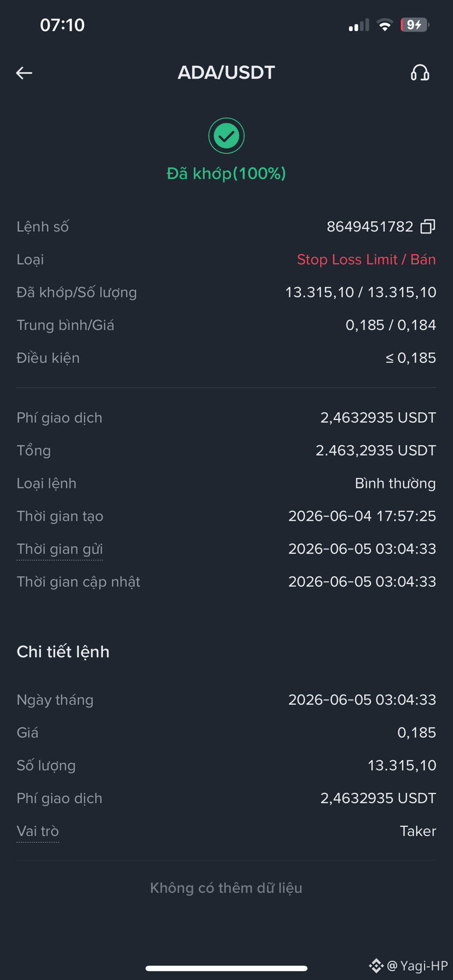The image size is (453, 980).
Task: Tap the 07:10 clock in status bar
Action: 62,25
